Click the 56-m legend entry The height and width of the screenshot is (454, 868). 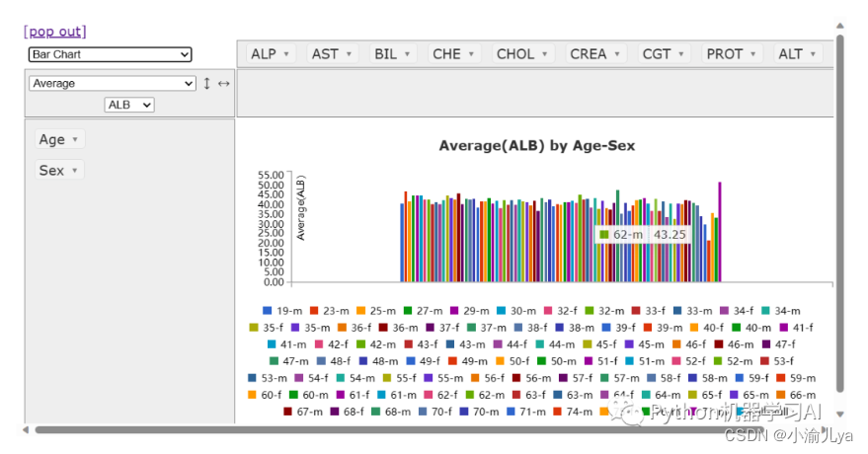pos(532,378)
